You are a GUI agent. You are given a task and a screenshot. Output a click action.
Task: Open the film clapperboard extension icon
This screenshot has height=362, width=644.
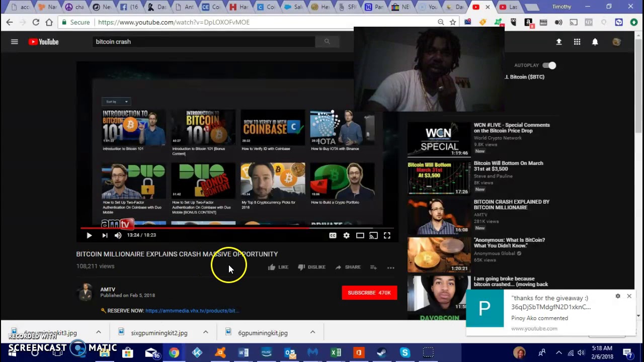[543, 22]
